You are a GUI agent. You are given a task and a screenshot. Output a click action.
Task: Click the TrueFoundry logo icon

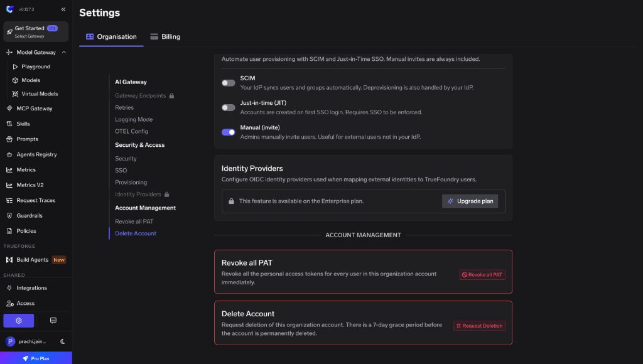tap(10, 9)
